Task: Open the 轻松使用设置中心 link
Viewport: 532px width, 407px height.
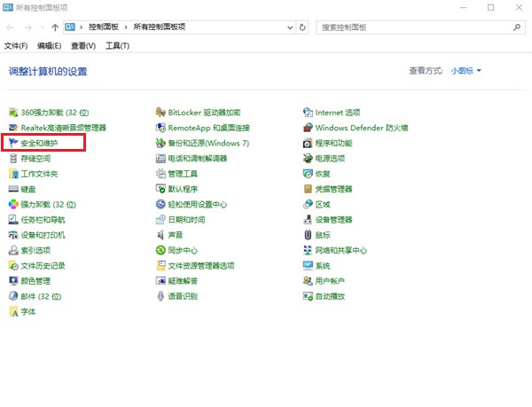Action: [198, 205]
